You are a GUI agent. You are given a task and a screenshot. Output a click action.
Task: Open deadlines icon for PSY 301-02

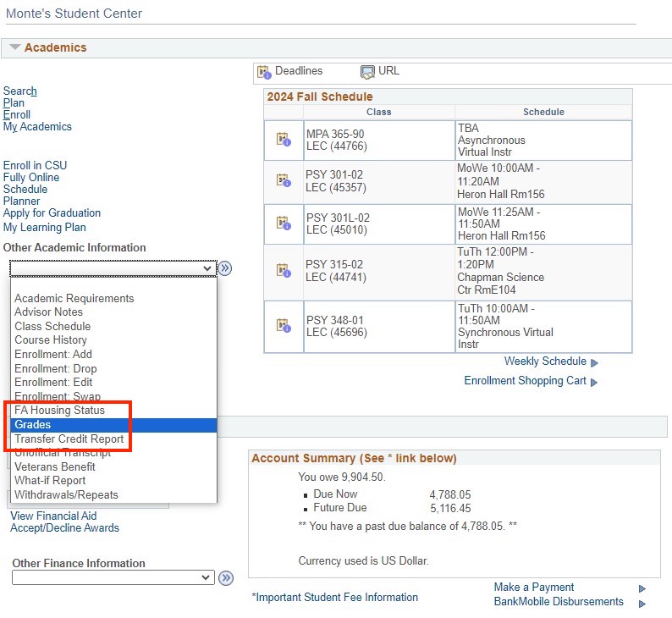284,180
